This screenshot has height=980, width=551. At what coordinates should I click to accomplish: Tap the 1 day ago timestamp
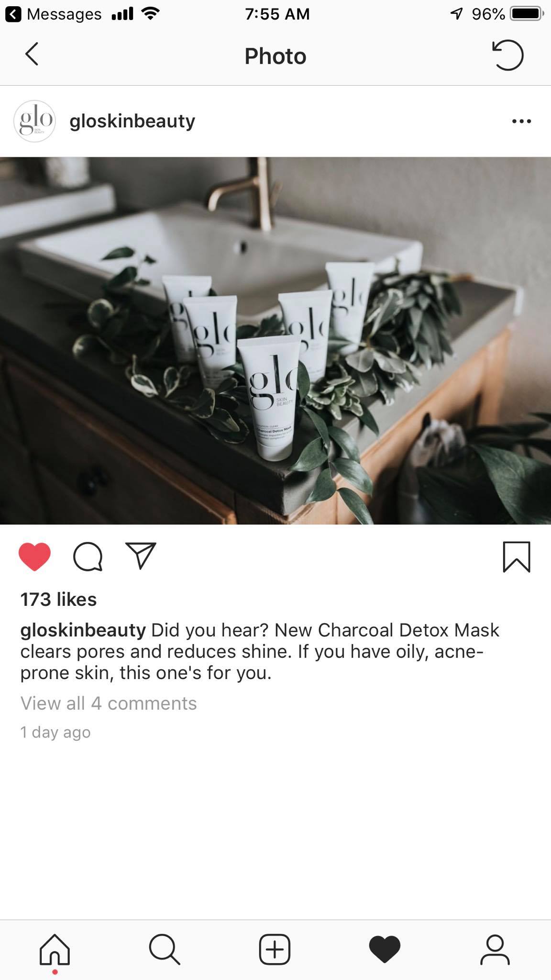[55, 732]
